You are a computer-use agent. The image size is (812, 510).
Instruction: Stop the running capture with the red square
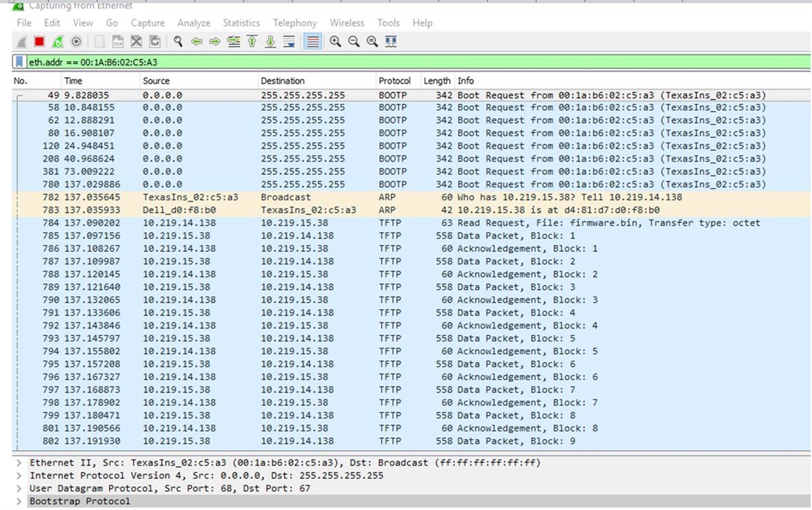[39, 42]
